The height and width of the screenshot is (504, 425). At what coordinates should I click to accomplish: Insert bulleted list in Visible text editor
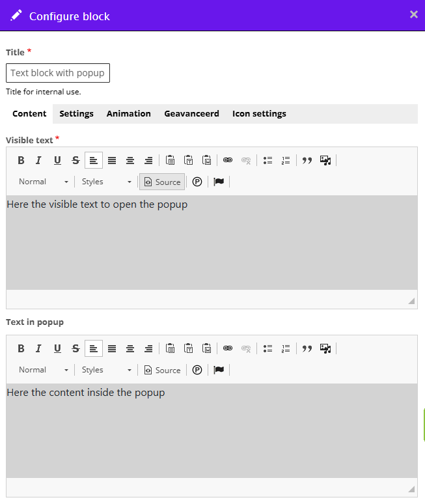(x=267, y=160)
